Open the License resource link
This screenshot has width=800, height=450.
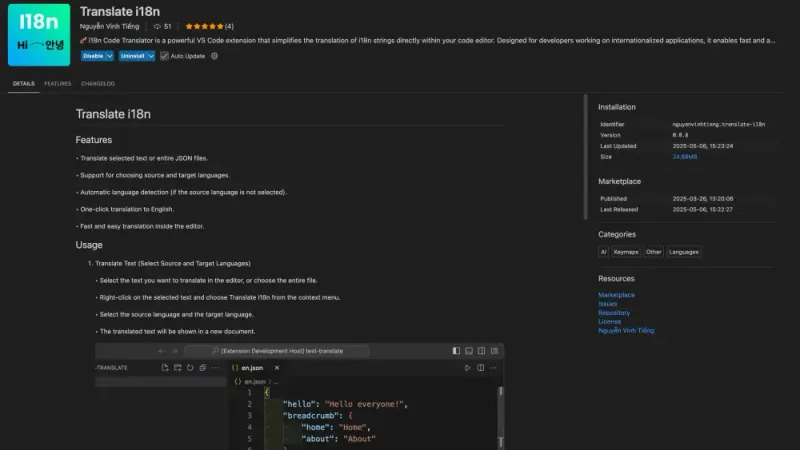click(609, 321)
